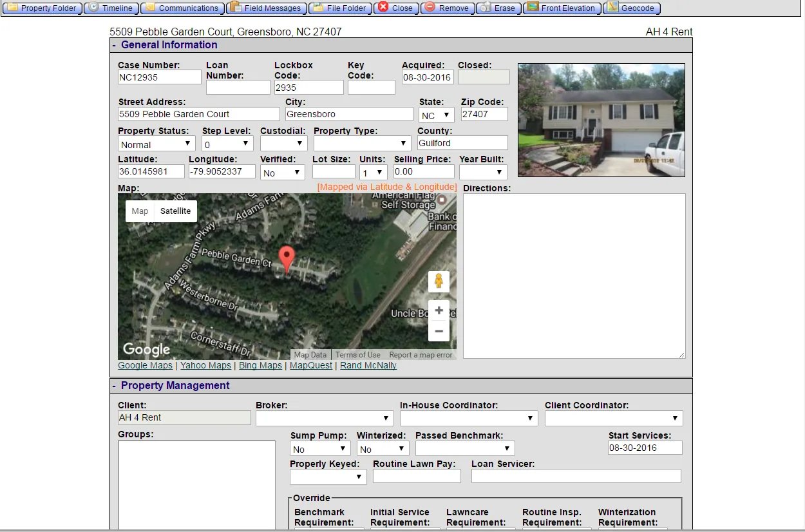The height and width of the screenshot is (532, 805).
Task: Open the Timeline toolbar button
Action: point(112,8)
